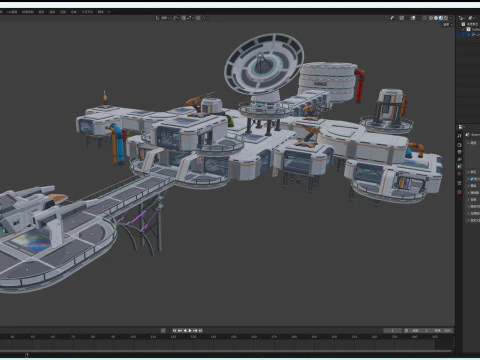Toggle proportional editing
Viewport: 480px width, 360px height.
pos(198,18)
